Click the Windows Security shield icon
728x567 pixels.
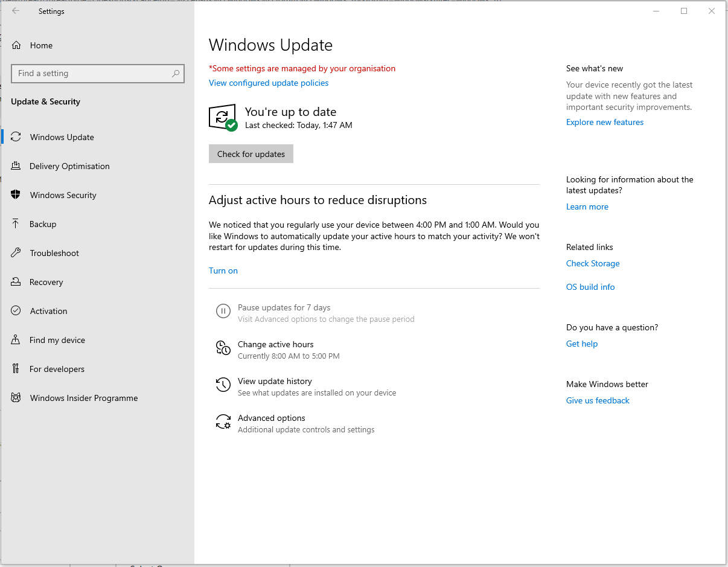tap(16, 195)
